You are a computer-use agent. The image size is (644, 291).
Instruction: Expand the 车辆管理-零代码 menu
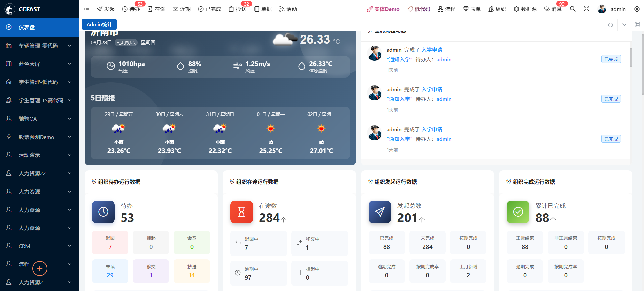(x=40, y=46)
